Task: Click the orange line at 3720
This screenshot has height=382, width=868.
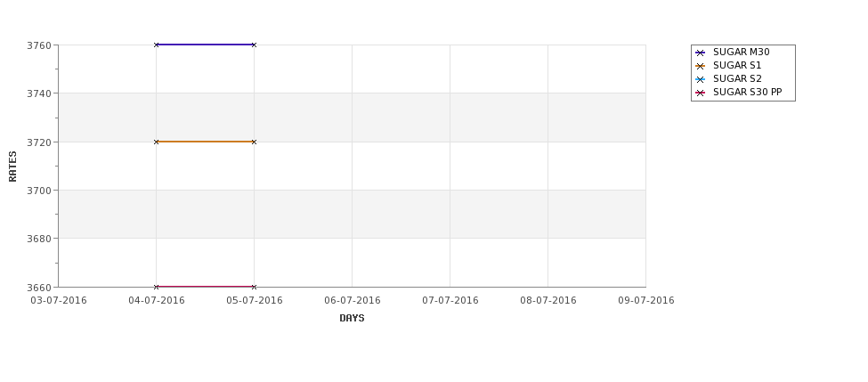Action: pyautogui.click(x=205, y=142)
